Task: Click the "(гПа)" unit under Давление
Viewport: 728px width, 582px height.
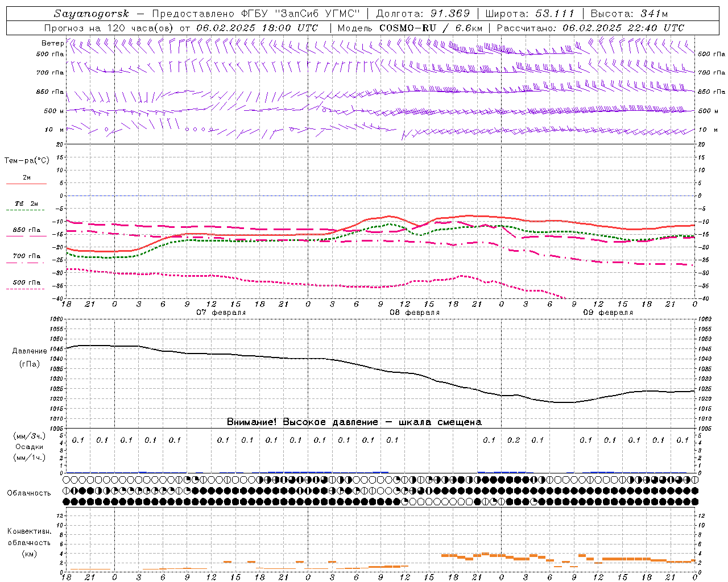Action: [30, 364]
